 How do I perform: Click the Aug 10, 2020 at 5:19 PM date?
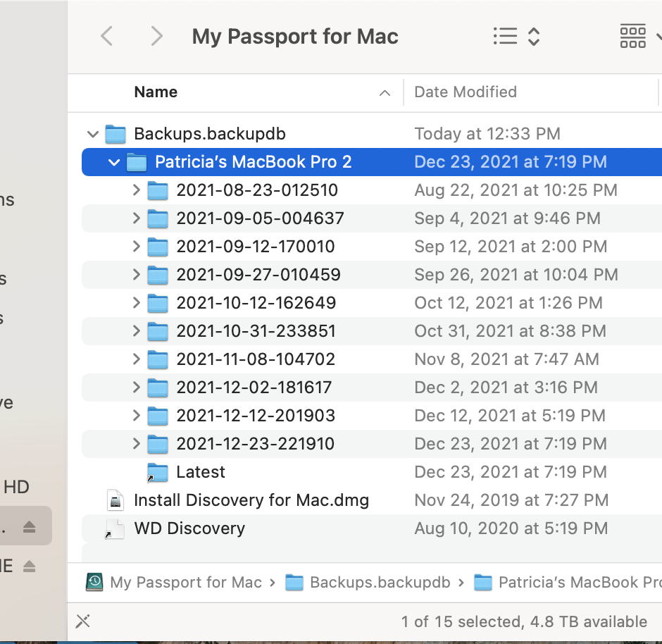point(511,528)
